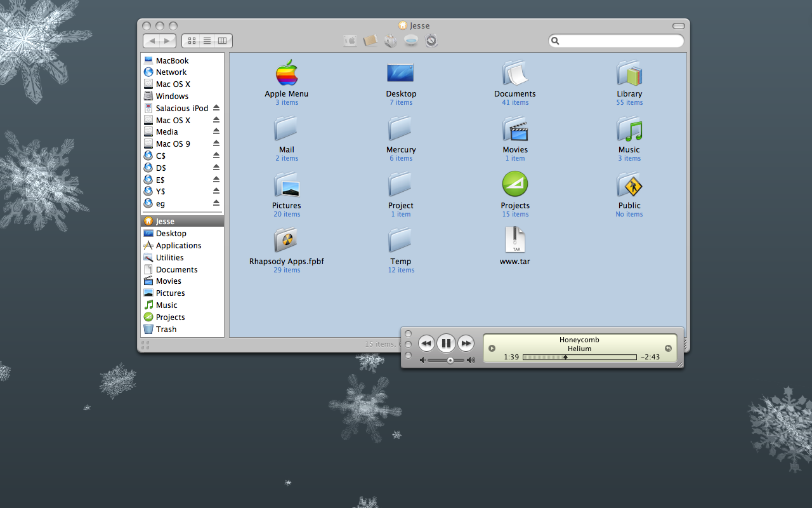812x508 pixels.
Task: Open Desktop from the sidebar list
Action: (182, 233)
